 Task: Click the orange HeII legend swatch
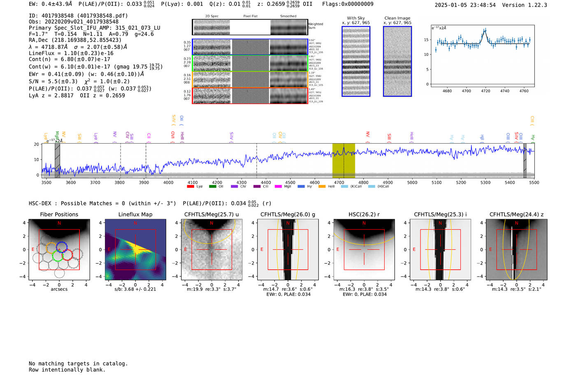(x=322, y=186)
